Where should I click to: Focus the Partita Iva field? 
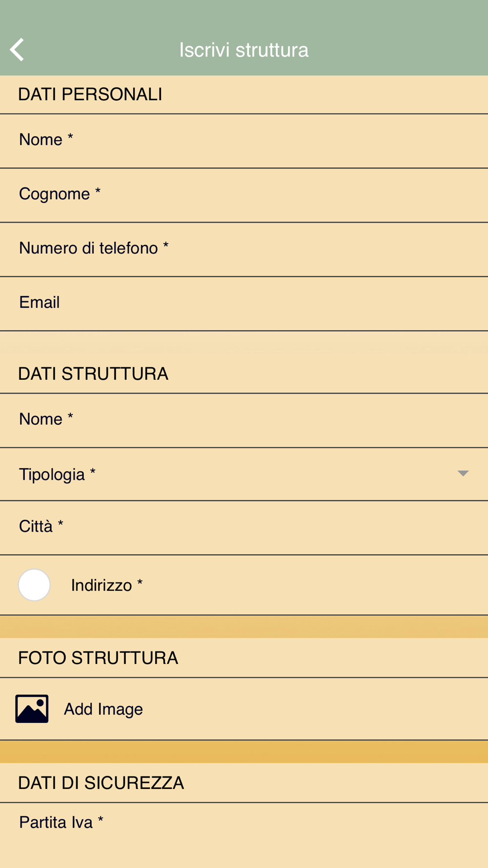pos(244,835)
